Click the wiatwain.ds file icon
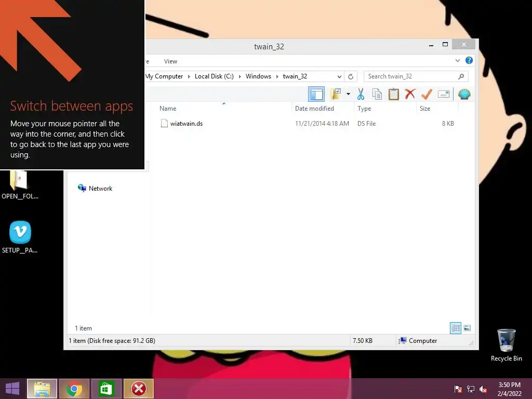This screenshot has height=399, width=532. (x=164, y=123)
